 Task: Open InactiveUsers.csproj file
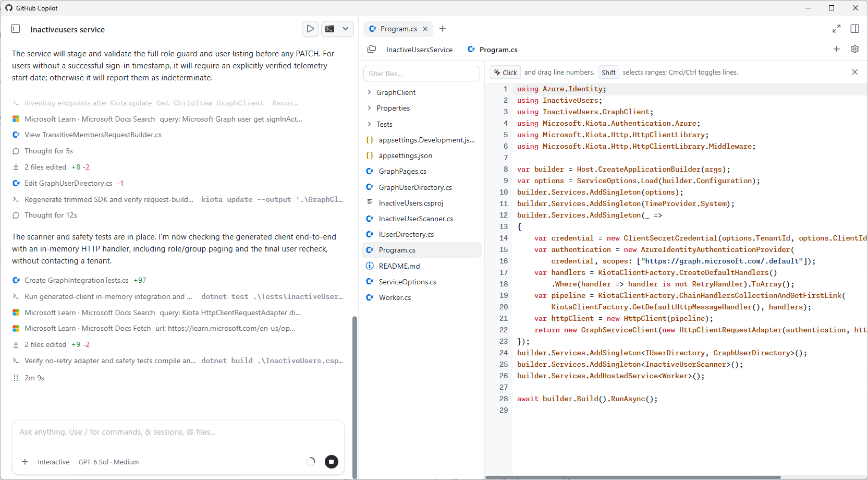[x=422, y=203]
